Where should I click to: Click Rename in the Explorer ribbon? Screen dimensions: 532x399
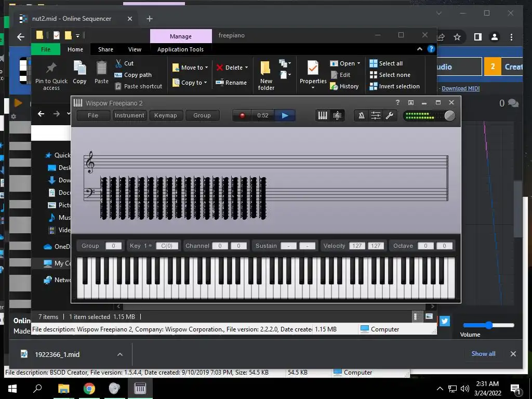tap(231, 83)
